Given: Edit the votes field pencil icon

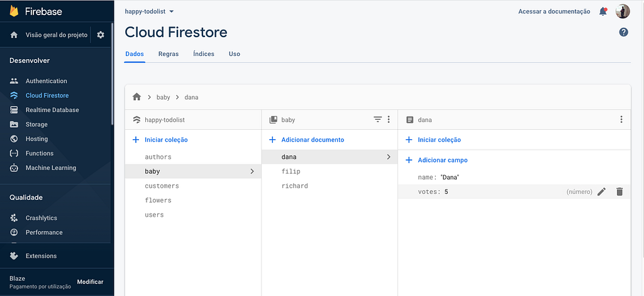Looking at the screenshot, I should coord(601,191).
